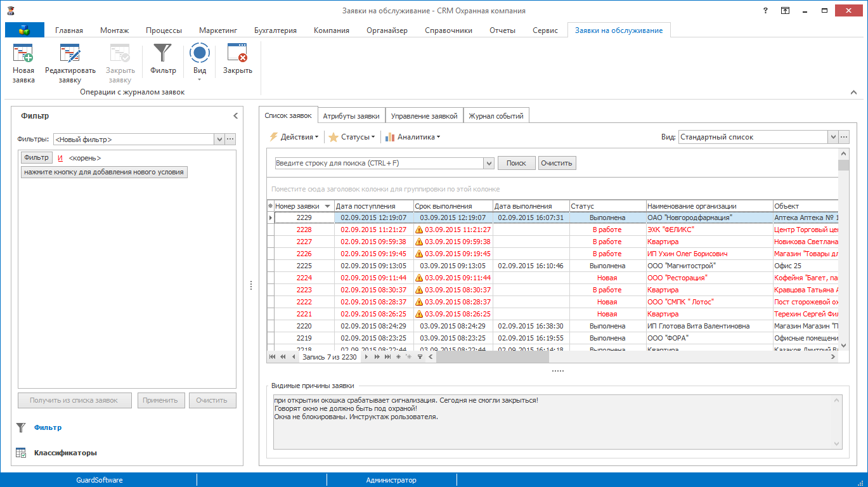Select the Классификаторы panel section

point(65,453)
